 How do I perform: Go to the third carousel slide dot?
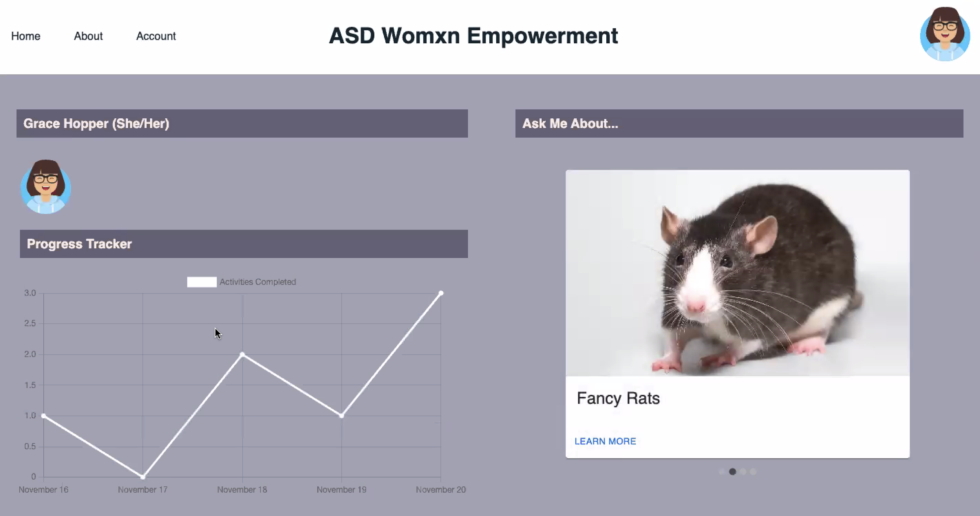(x=743, y=472)
